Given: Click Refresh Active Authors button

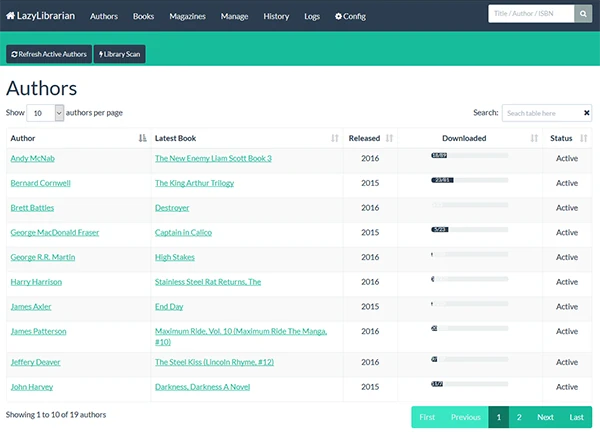Looking at the screenshot, I should 48,54.
